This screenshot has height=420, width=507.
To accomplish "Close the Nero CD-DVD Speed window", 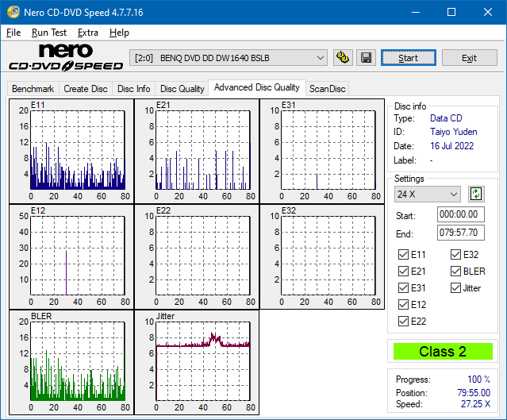I will (x=488, y=12).
